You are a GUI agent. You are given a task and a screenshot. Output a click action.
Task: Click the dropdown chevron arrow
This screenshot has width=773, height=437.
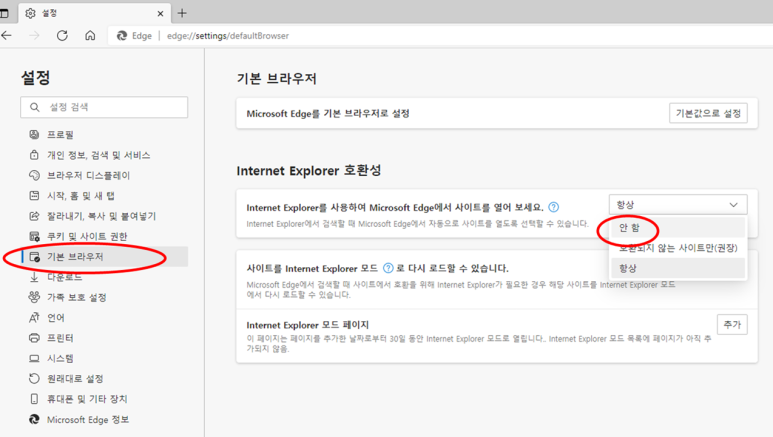click(x=734, y=205)
